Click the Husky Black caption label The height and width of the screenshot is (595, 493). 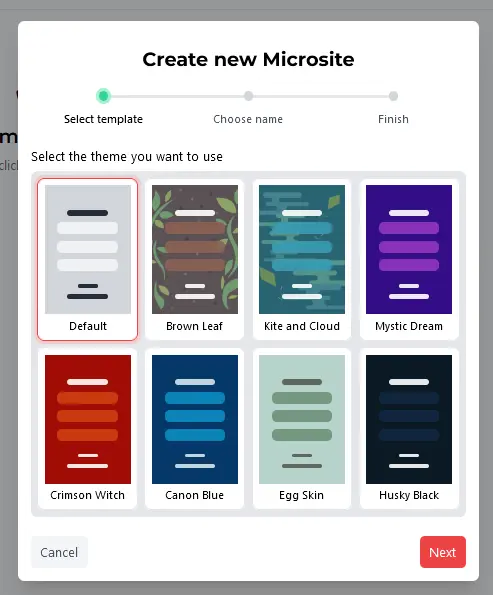[409, 495]
